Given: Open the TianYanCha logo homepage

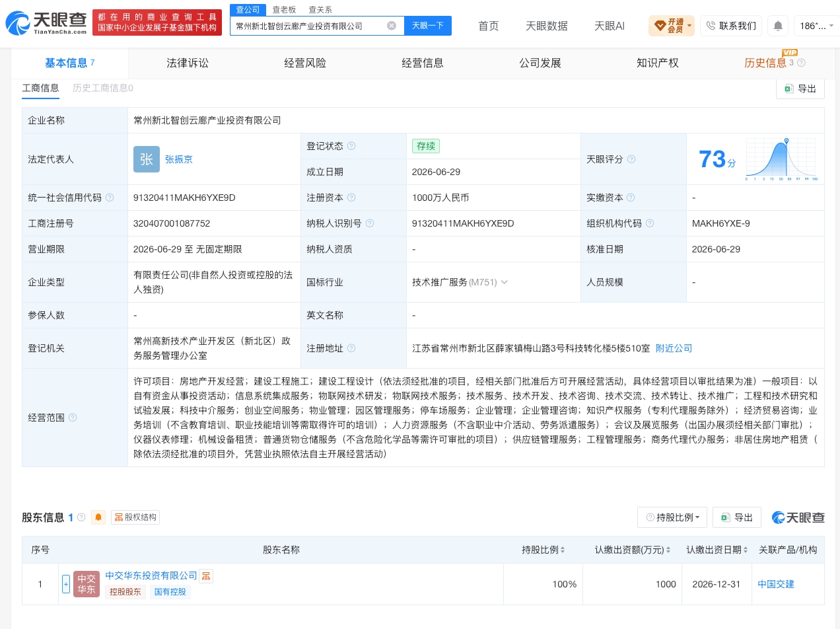Looking at the screenshot, I should (46, 22).
